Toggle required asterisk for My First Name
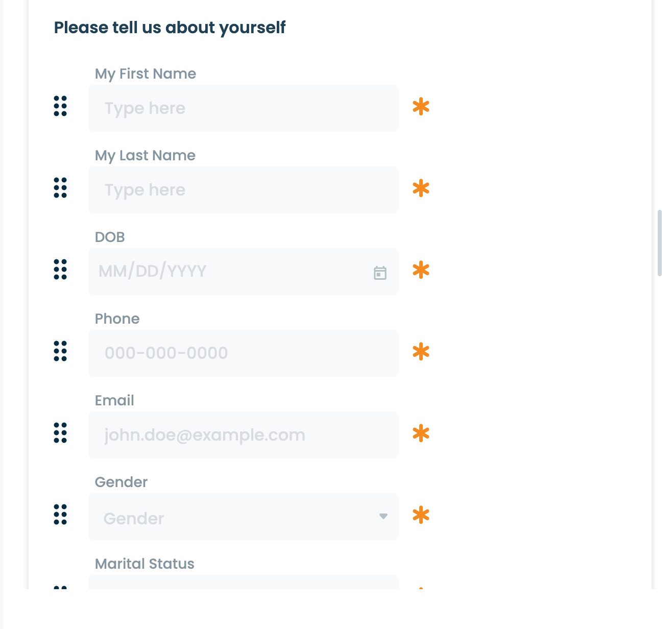The height and width of the screenshot is (629, 672). click(421, 107)
